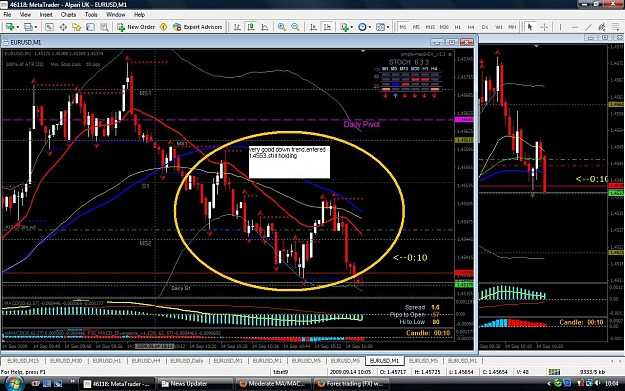625x391 pixels.
Task: Switch timeframe to MN button
Action: (x=512, y=27)
